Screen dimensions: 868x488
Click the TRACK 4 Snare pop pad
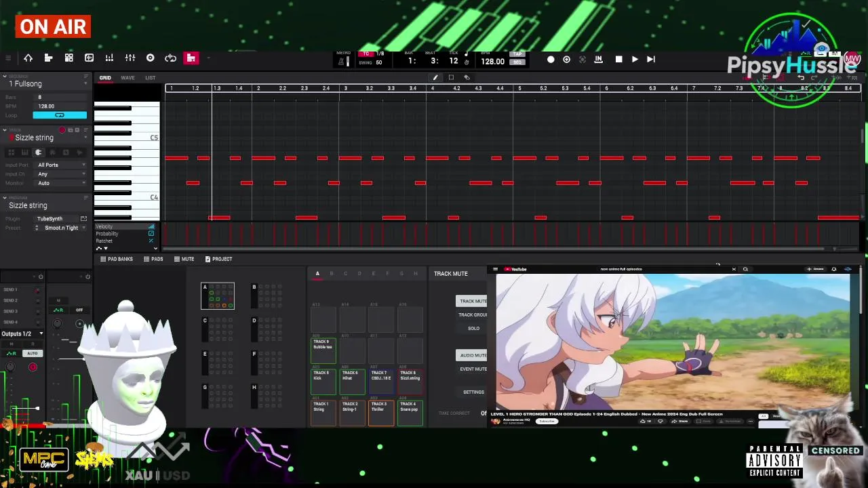click(x=410, y=413)
